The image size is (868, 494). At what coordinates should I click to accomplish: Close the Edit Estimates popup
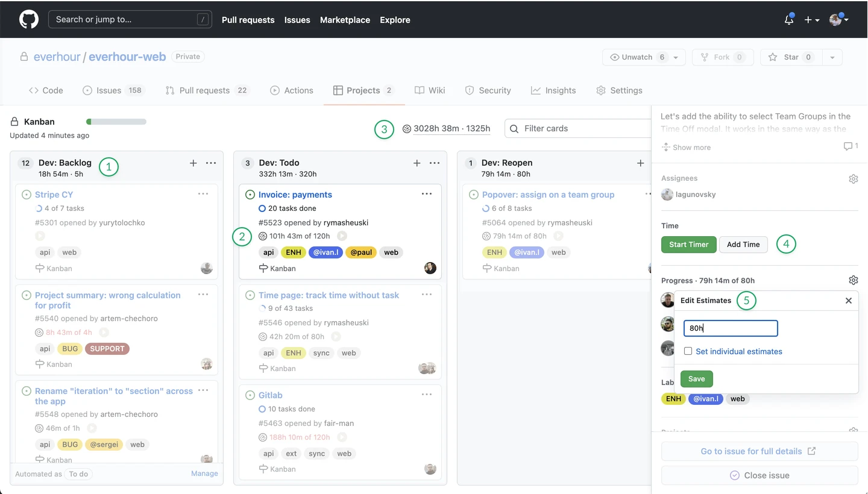[x=848, y=301]
